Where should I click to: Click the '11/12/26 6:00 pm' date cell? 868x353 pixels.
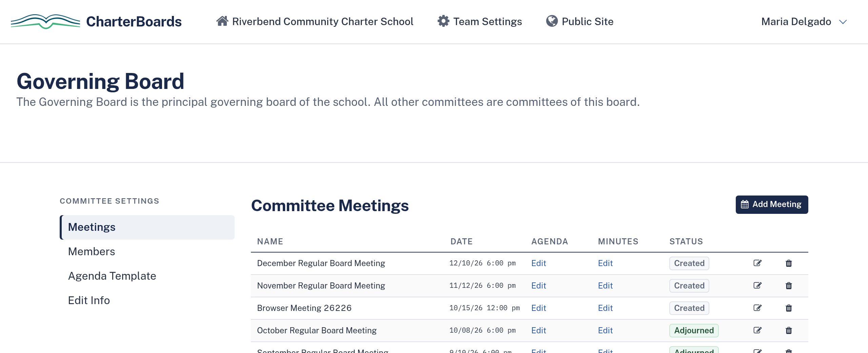coord(482,285)
